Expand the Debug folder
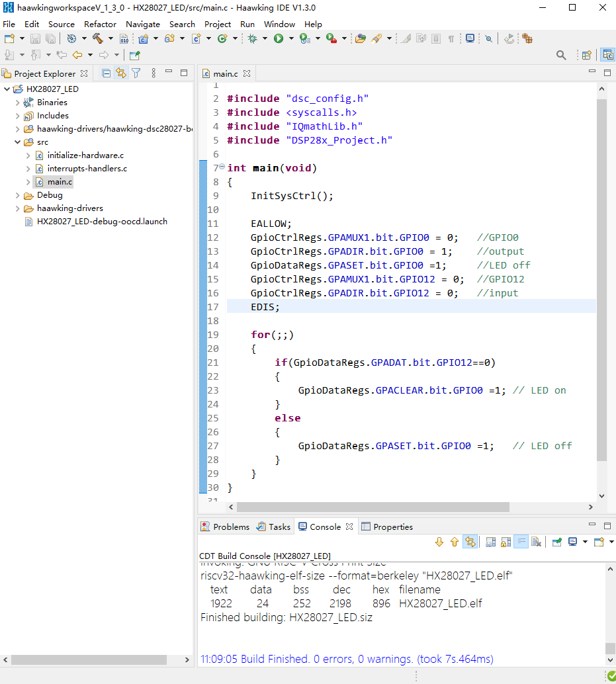This screenshot has height=684, width=616. [17, 195]
